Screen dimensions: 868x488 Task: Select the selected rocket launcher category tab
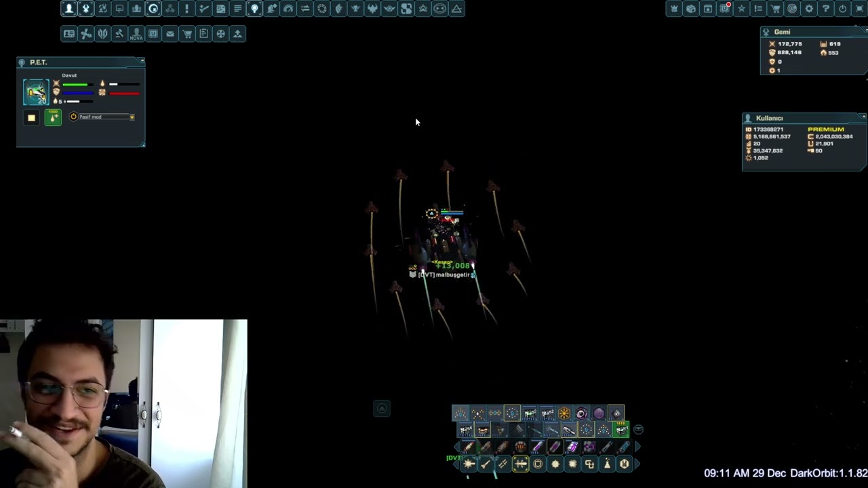[x=520, y=464]
